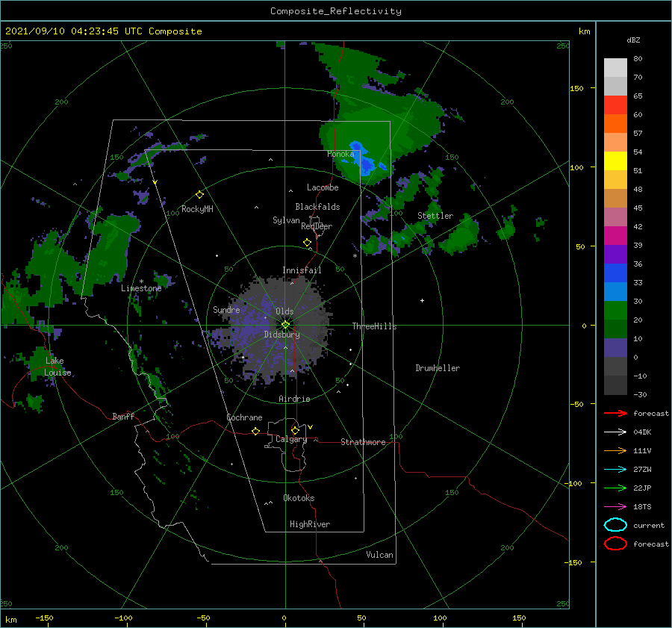Click the Airdrie city label
The image size is (672, 628).
pyautogui.click(x=294, y=399)
